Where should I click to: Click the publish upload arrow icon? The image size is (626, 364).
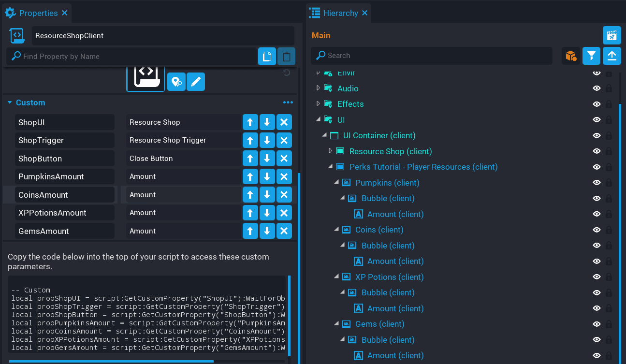(x=611, y=56)
